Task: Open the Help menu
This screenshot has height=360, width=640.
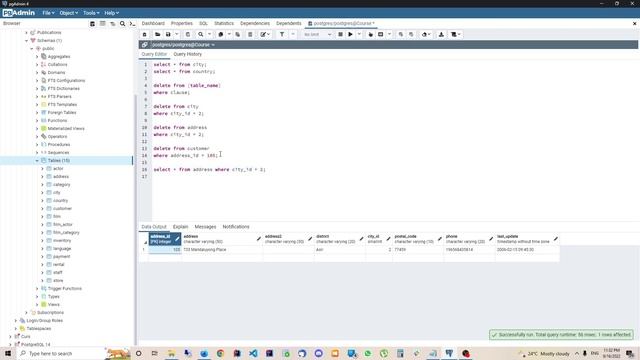Action: click(111, 13)
